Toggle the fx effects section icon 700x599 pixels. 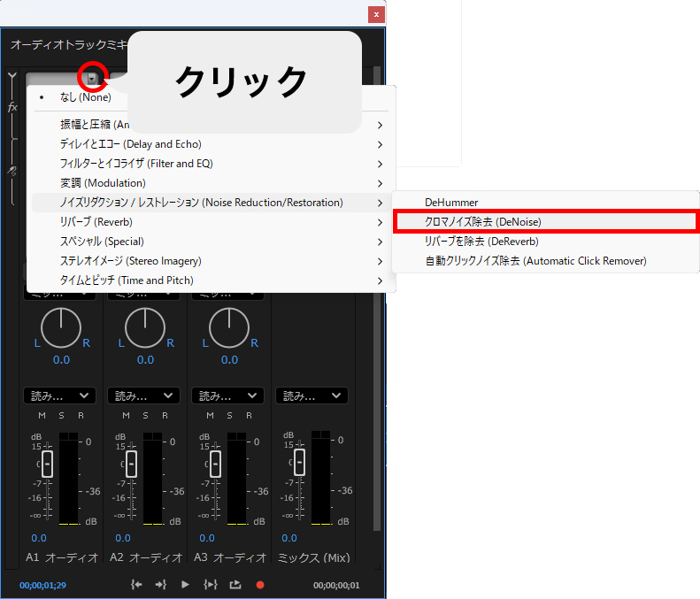click(x=12, y=107)
